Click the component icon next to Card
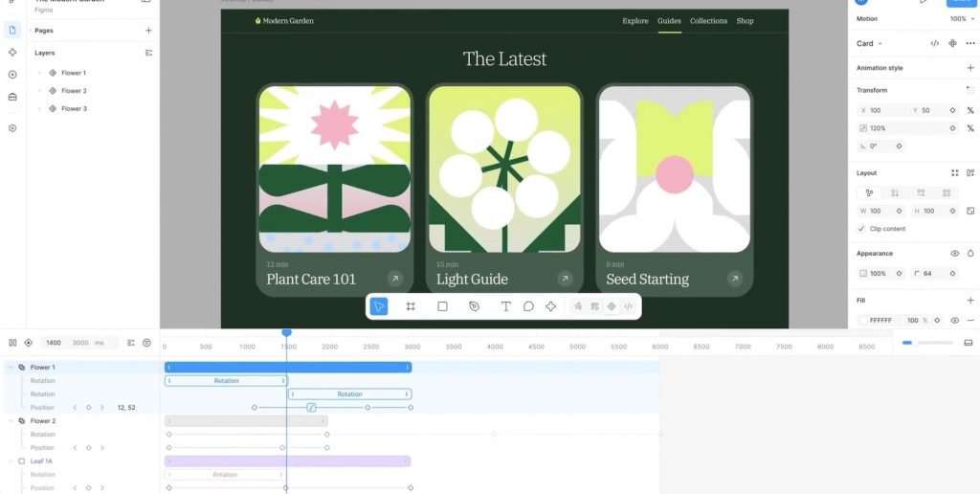The height and width of the screenshot is (494, 980). coord(952,43)
